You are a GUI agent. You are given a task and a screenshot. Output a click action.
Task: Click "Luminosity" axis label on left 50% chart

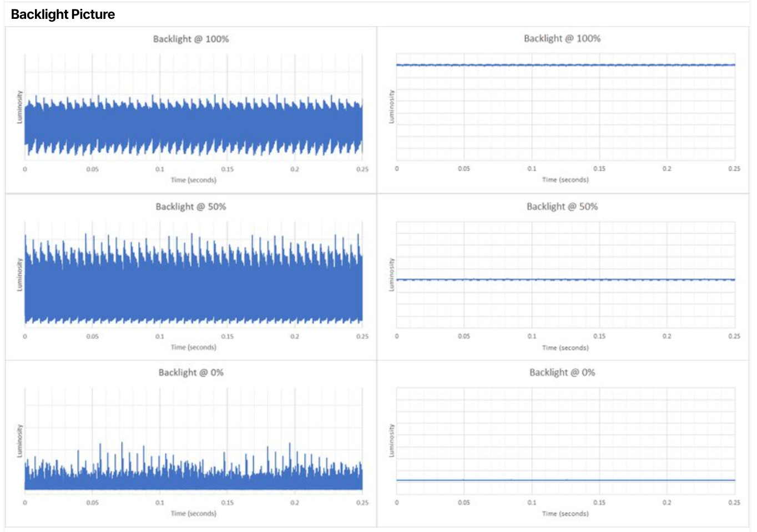tap(20, 274)
